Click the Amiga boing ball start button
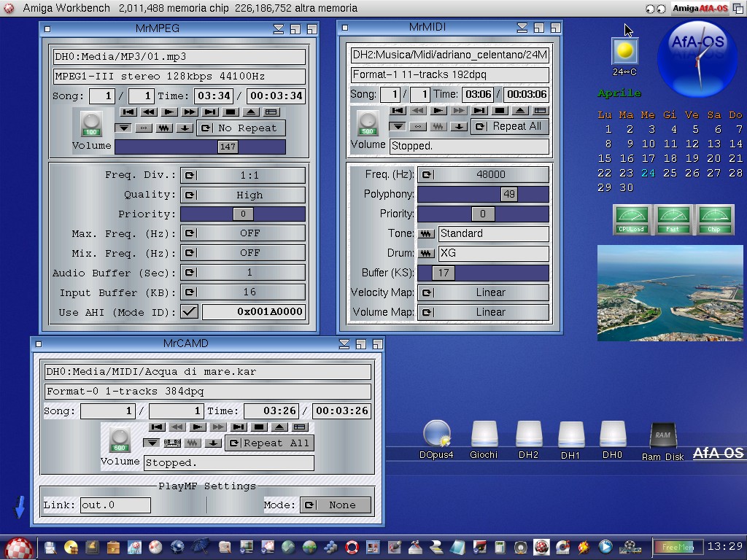The height and width of the screenshot is (560, 747). 19,547
